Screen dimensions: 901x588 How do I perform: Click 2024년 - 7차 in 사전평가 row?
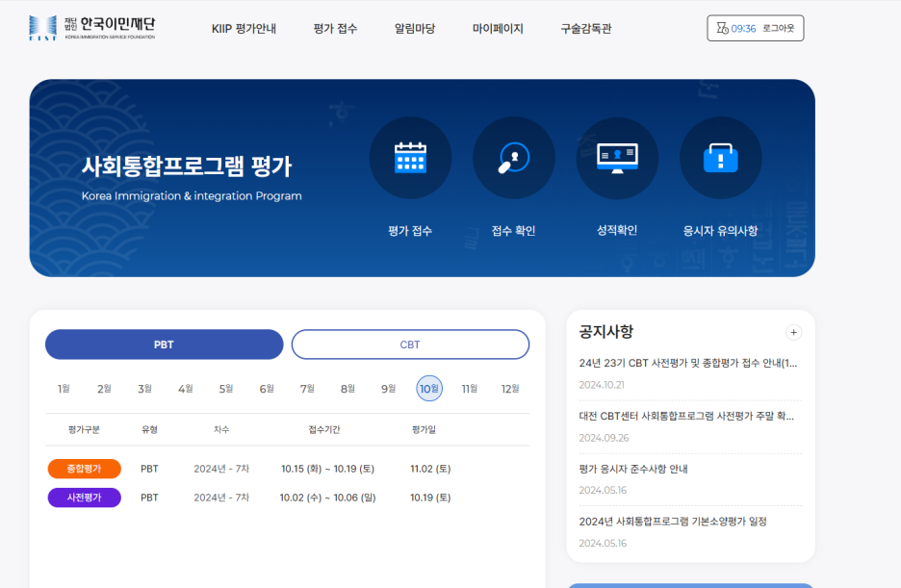point(221,498)
